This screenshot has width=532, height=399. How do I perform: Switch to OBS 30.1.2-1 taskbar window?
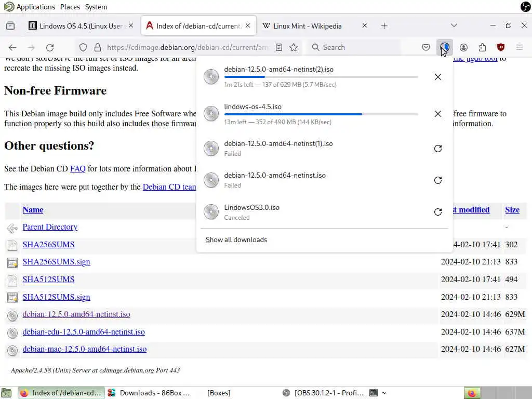coord(323,393)
